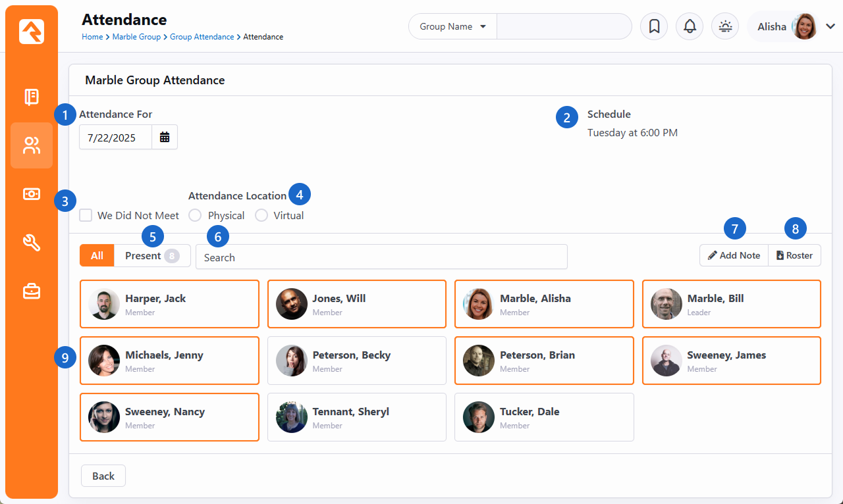Click the Group Attendance breadcrumb link
Viewport: 843px width, 504px height.
click(202, 37)
